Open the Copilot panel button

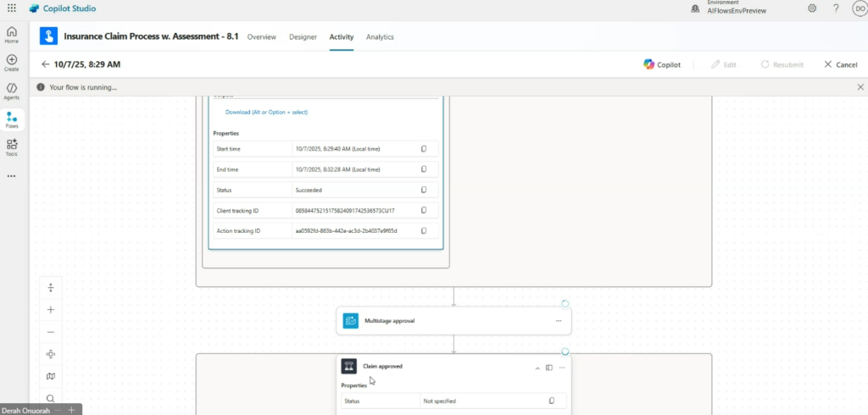pos(661,64)
